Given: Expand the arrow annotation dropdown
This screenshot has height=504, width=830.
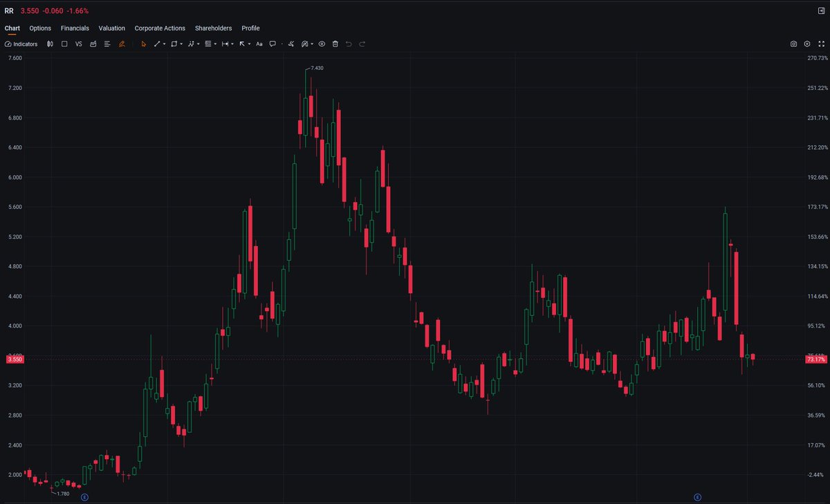Looking at the screenshot, I should pos(249,44).
